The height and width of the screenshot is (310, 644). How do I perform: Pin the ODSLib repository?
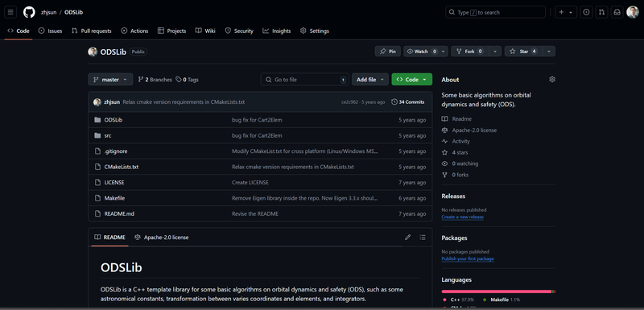388,52
